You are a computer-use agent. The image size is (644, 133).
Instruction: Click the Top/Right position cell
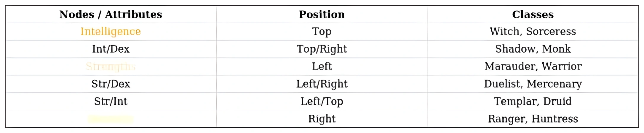322,49
